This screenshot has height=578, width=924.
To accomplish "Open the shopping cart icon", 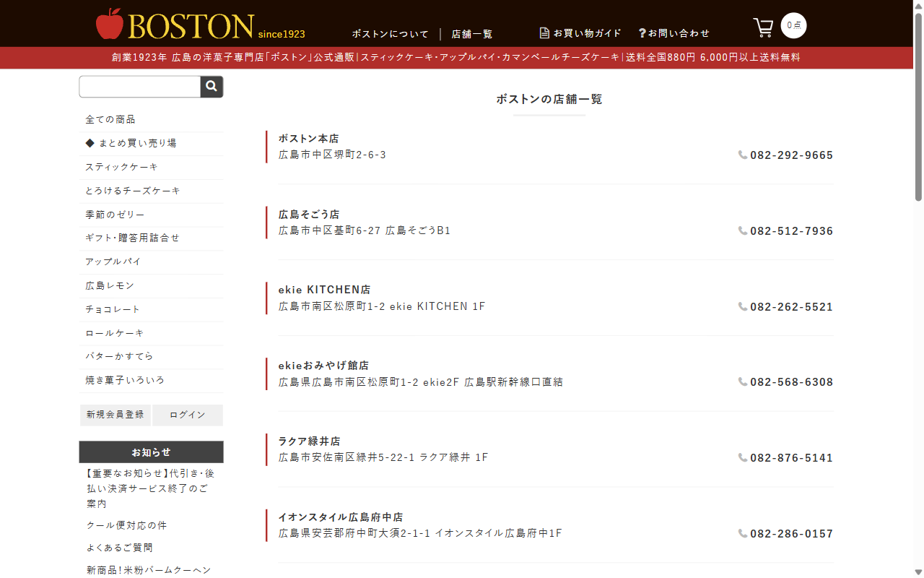I will pyautogui.click(x=763, y=27).
